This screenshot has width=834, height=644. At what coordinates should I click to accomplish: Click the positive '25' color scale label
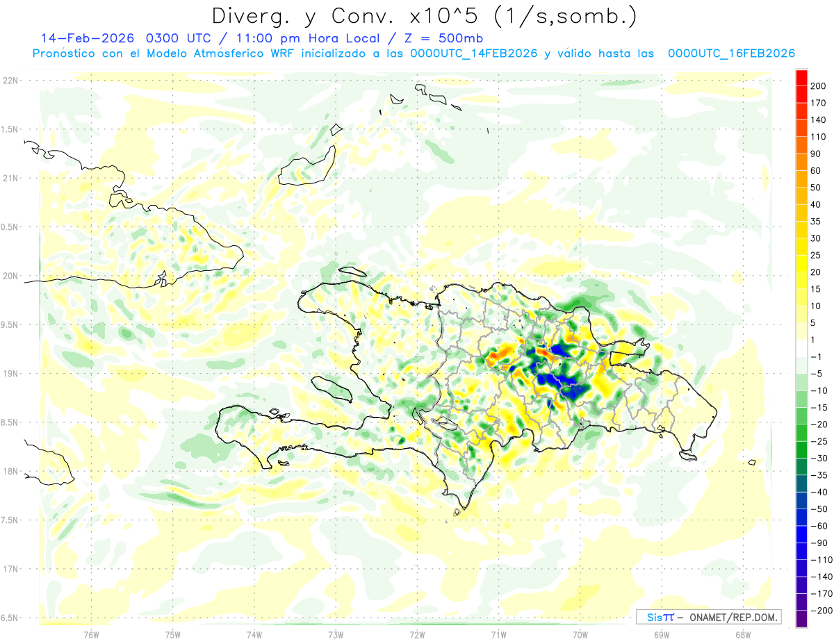tap(816, 255)
